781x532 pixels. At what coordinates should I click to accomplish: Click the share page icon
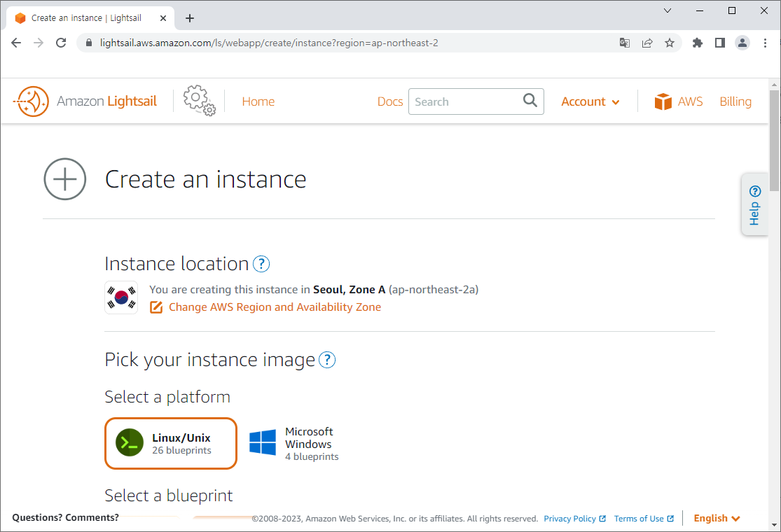coord(647,43)
